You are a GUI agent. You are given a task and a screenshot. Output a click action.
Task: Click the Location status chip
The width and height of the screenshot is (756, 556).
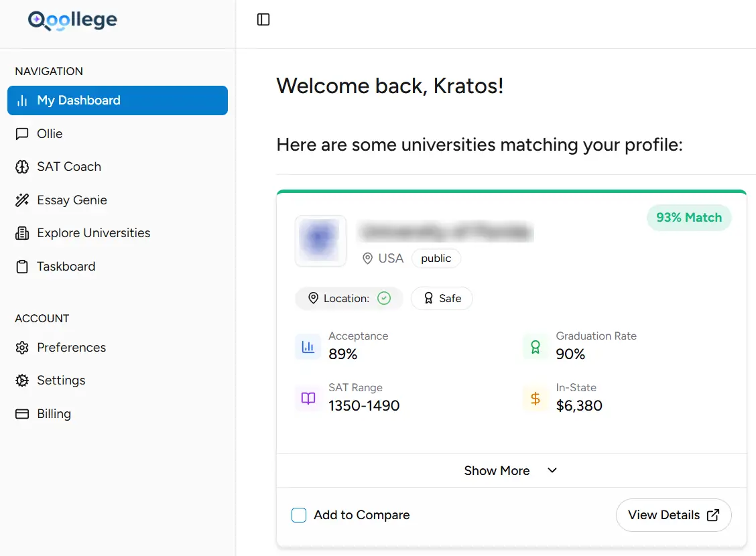coord(349,299)
